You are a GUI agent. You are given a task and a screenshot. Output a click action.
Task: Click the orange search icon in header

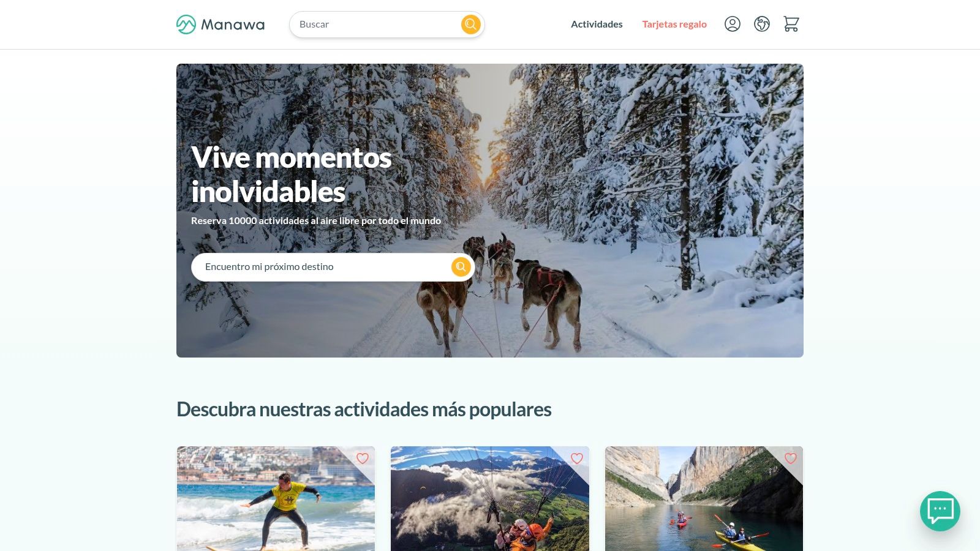[x=470, y=24]
